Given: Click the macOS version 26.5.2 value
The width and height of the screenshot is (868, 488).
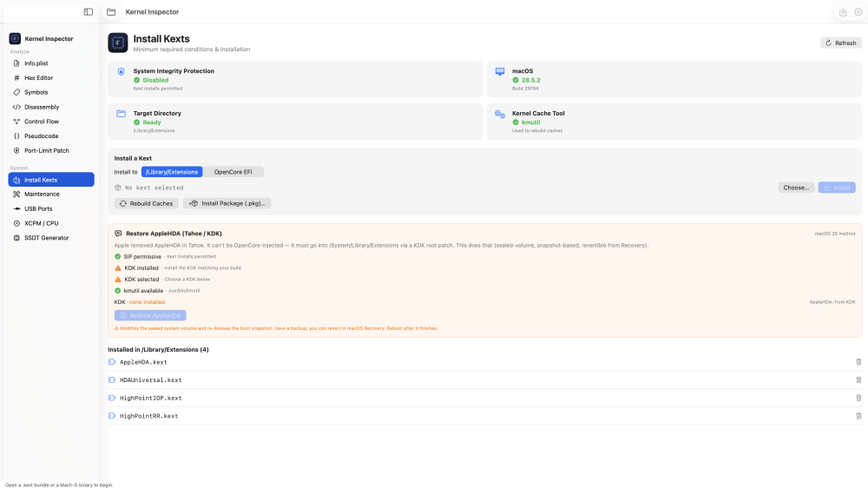Looking at the screenshot, I should click(531, 80).
